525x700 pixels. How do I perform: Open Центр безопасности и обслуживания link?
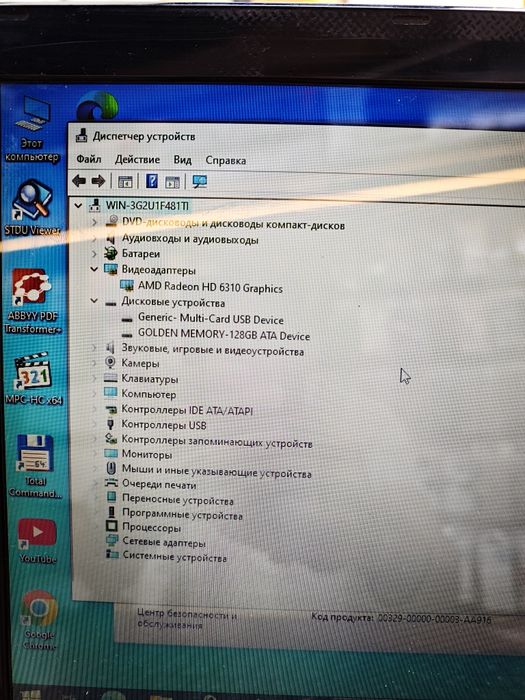187,619
